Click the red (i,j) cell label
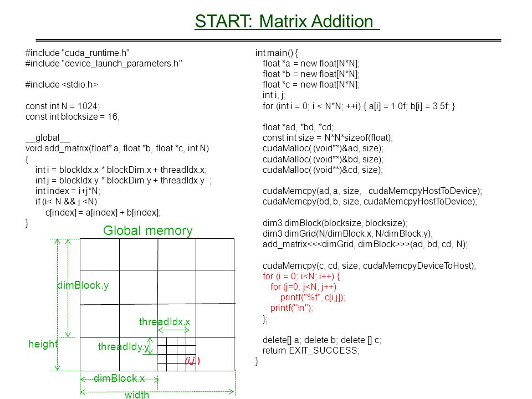 (x=193, y=360)
